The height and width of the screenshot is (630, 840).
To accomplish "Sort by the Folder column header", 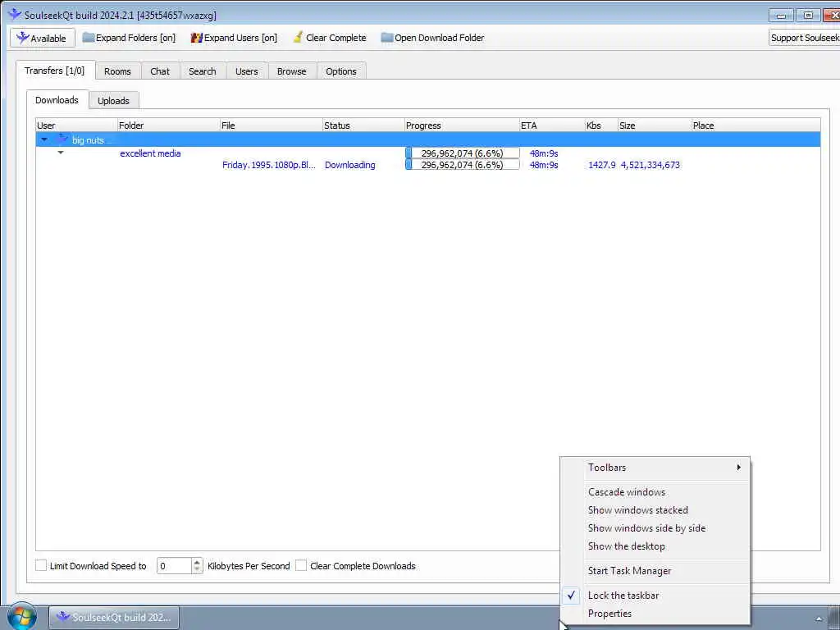I will coord(169,126).
